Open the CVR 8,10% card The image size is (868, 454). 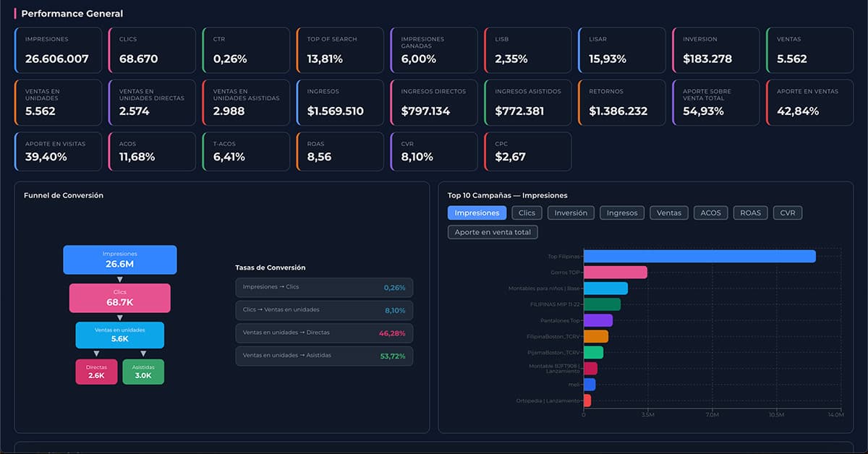tap(434, 152)
